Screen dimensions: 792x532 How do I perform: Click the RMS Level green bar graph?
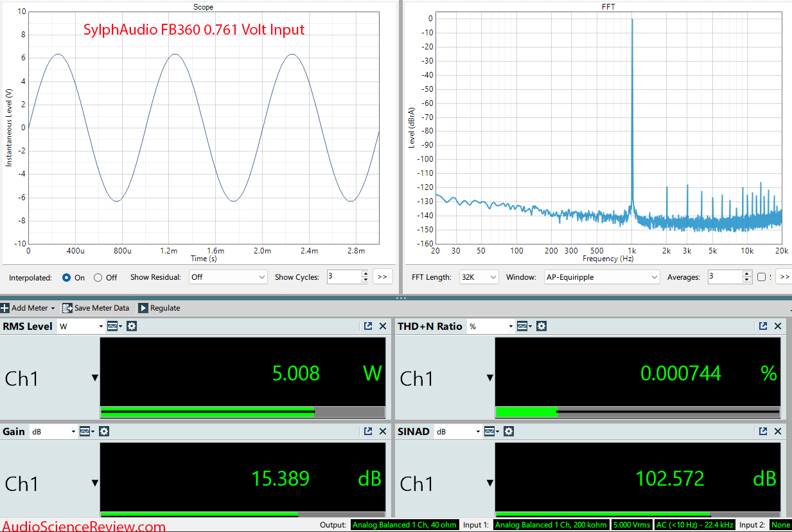point(243,412)
